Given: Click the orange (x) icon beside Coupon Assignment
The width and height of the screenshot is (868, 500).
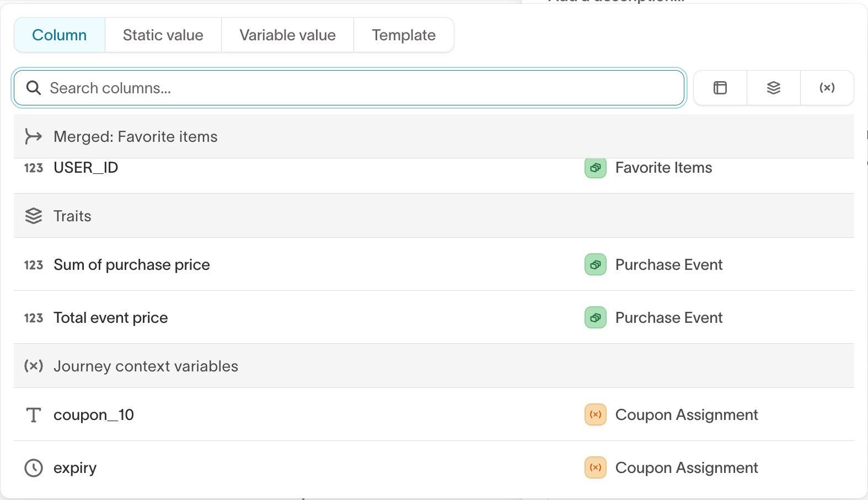Looking at the screenshot, I should click(595, 414).
